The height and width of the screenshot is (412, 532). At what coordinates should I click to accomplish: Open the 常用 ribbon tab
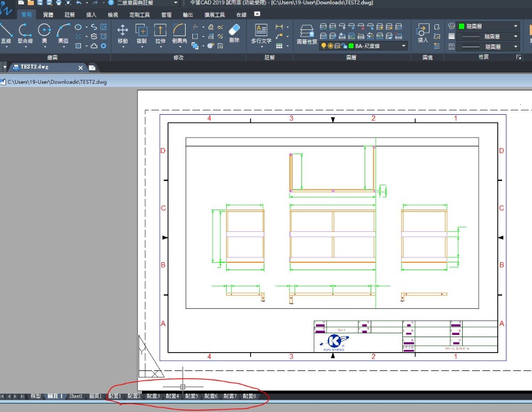pyautogui.click(x=26, y=14)
